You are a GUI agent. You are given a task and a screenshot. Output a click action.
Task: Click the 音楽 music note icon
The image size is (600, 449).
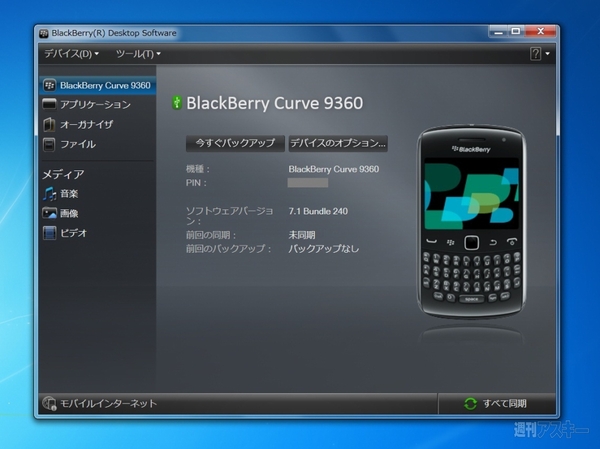(49, 194)
